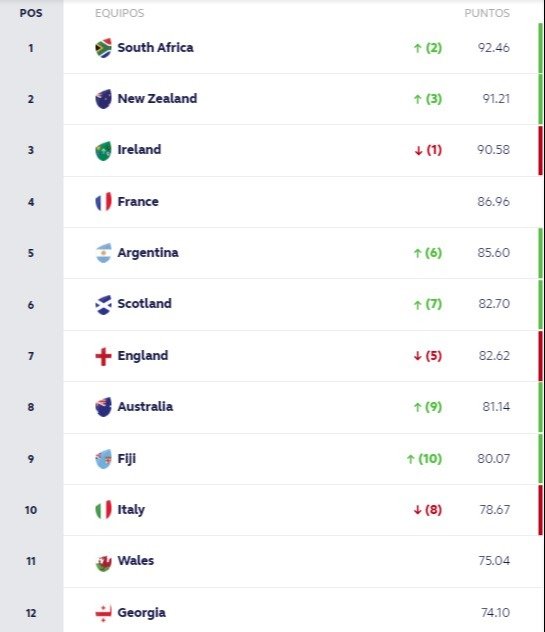Screen dimensions: 545x632
Task: Select the POS column header
Action: [31, 13]
